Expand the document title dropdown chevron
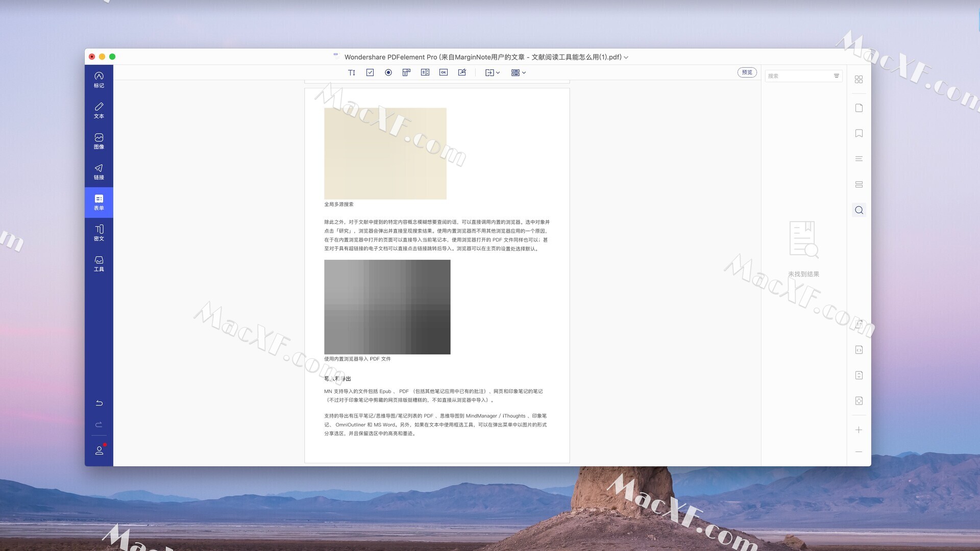The image size is (980, 551). 626,58
